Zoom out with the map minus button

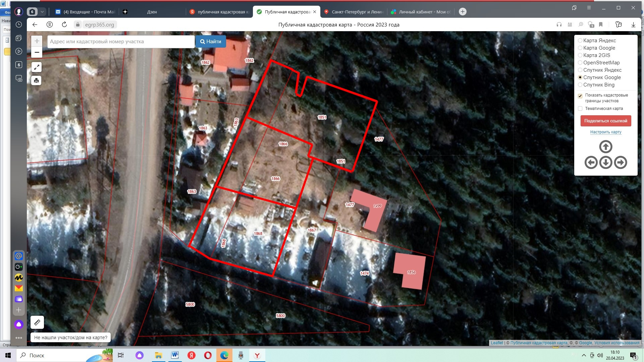click(37, 52)
